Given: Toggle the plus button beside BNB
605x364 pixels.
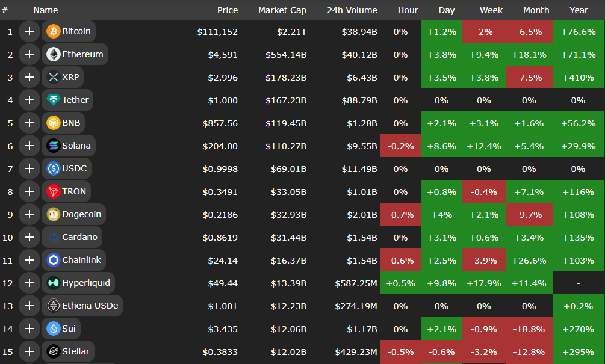Looking at the screenshot, I should tap(29, 123).
